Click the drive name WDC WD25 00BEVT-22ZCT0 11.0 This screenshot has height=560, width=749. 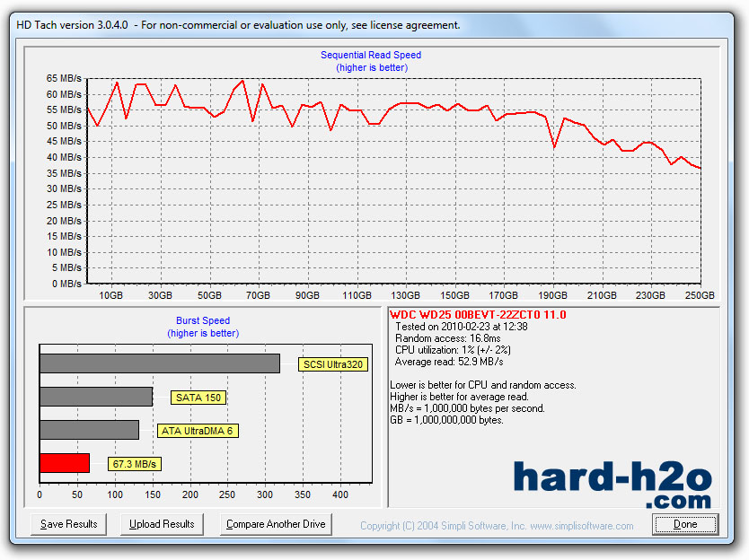478,315
